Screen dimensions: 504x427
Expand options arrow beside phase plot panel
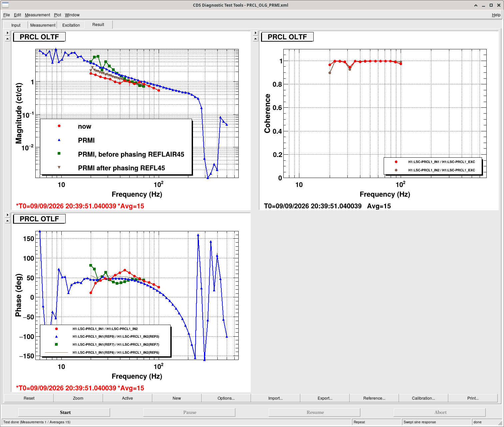(x=8, y=215)
